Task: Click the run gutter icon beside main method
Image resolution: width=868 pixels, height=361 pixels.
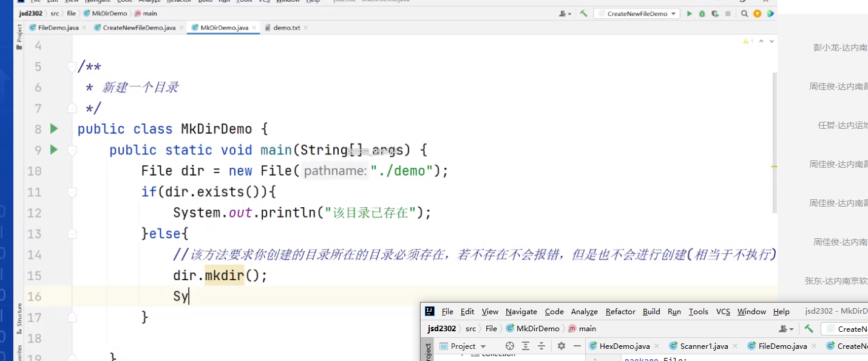Action: [53, 150]
